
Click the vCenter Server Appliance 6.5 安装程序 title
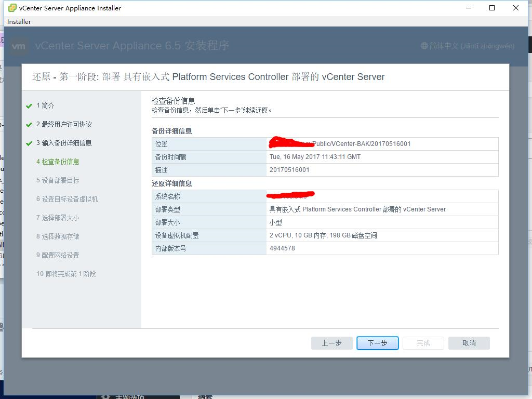click(132, 46)
